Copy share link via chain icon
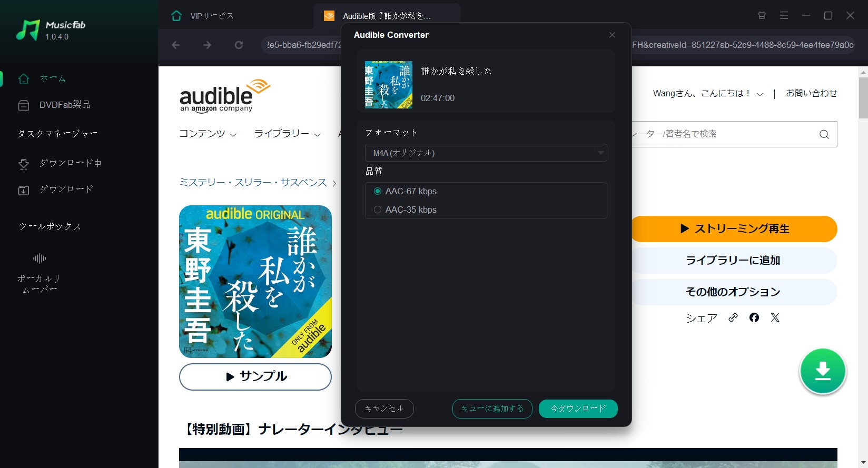The image size is (868, 468). (x=733, y=317)
